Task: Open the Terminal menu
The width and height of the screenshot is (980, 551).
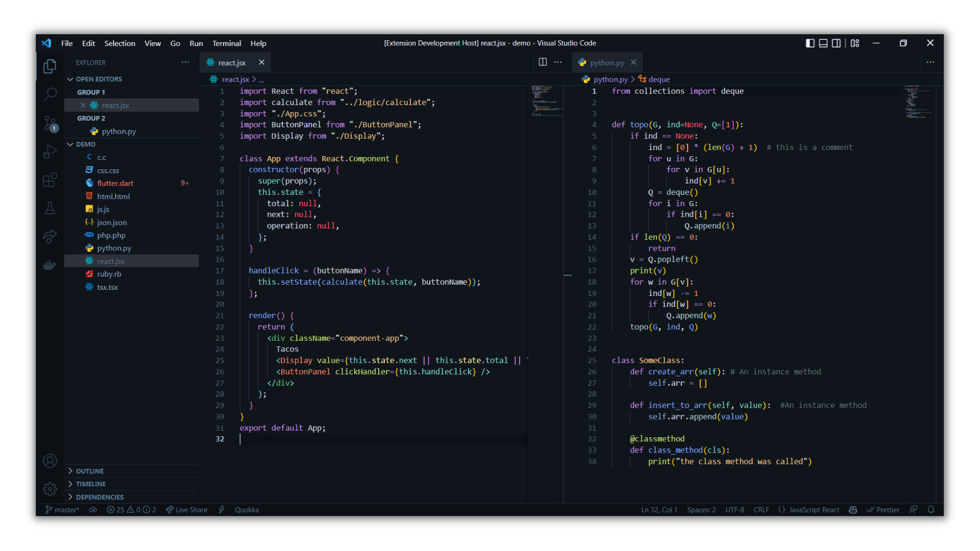Action: [226, 43]
